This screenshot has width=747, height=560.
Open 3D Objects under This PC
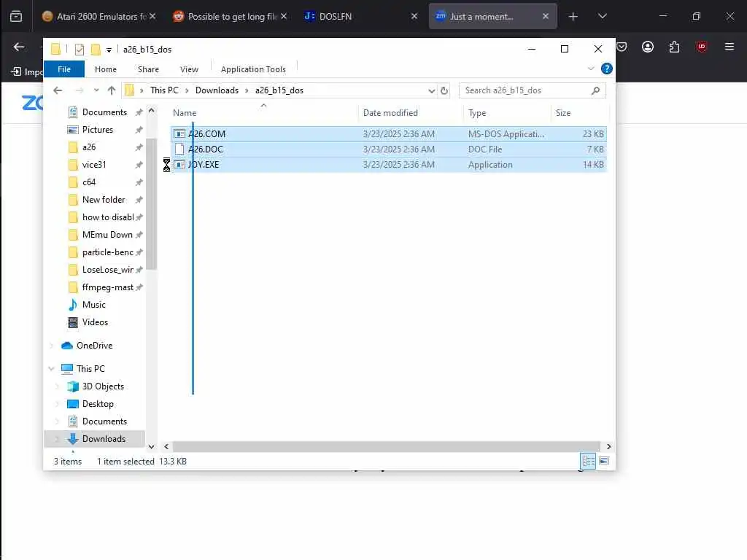pyautogui.click(x=103, y=386)
